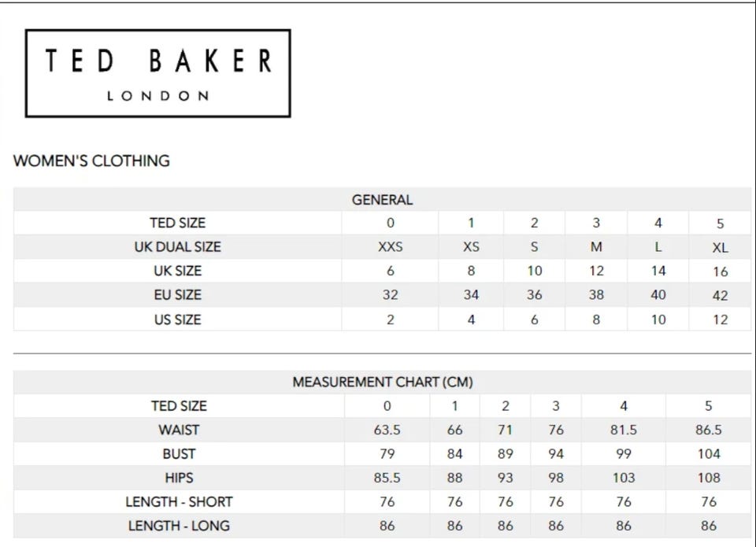The height and width of the screenshot is (547, 756).
Task: Select the BUST row label
Action: point(179,454)
